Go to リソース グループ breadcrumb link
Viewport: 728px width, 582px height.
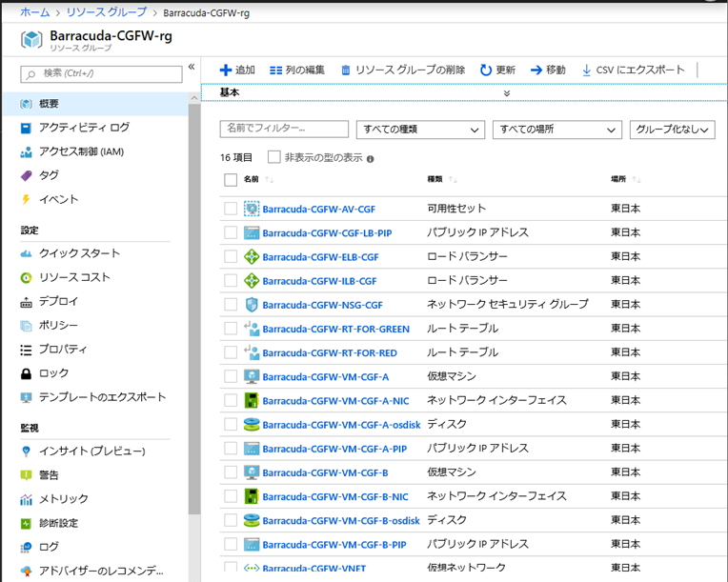click(x=107, y=12)
